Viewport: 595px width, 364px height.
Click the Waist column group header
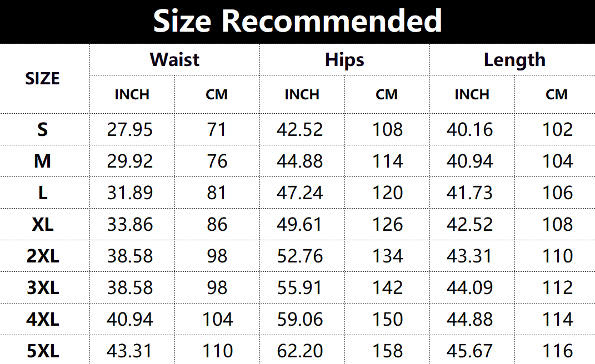174,60
